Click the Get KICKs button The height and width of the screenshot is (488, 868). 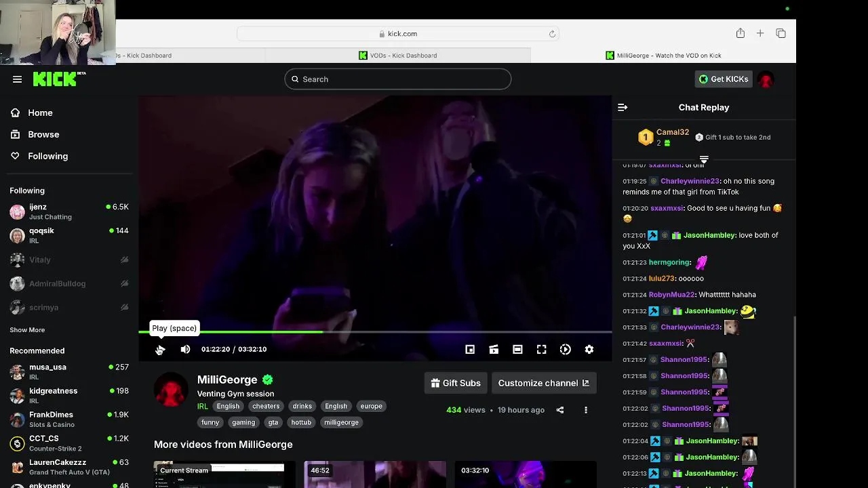pos(724,79)
